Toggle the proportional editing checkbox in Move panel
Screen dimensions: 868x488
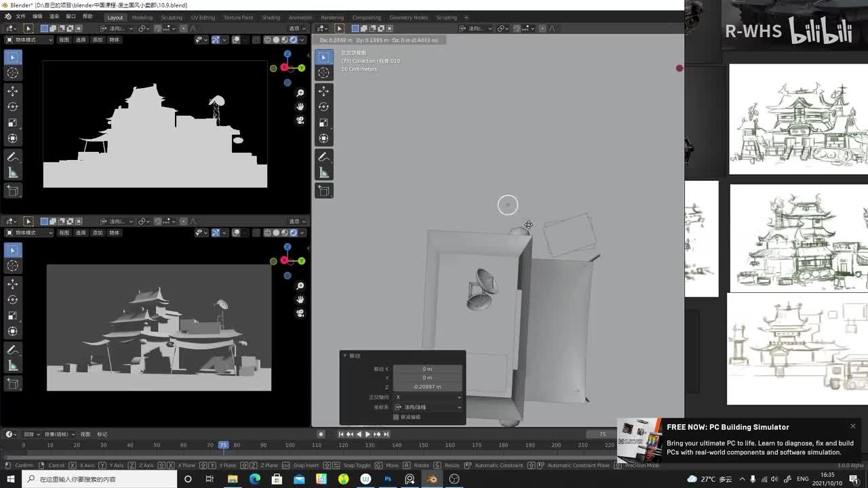396,417
